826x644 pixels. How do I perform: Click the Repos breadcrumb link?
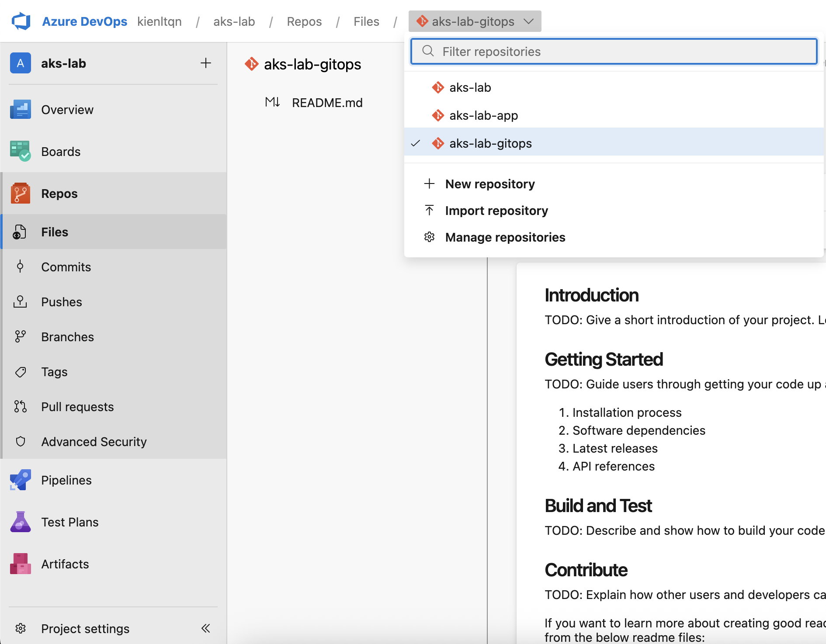(304, 21)
